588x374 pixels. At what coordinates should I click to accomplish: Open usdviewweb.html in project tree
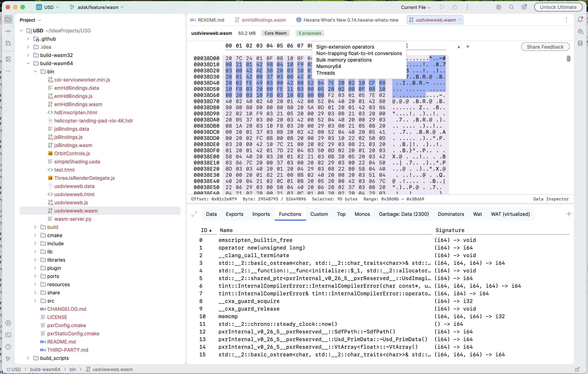point(74,194)
